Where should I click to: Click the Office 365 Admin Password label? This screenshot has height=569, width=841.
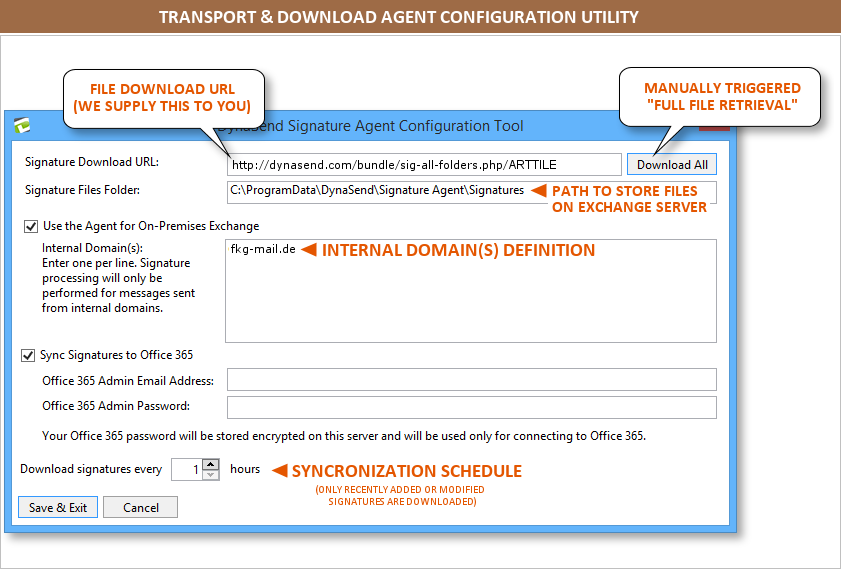[116, 406]
